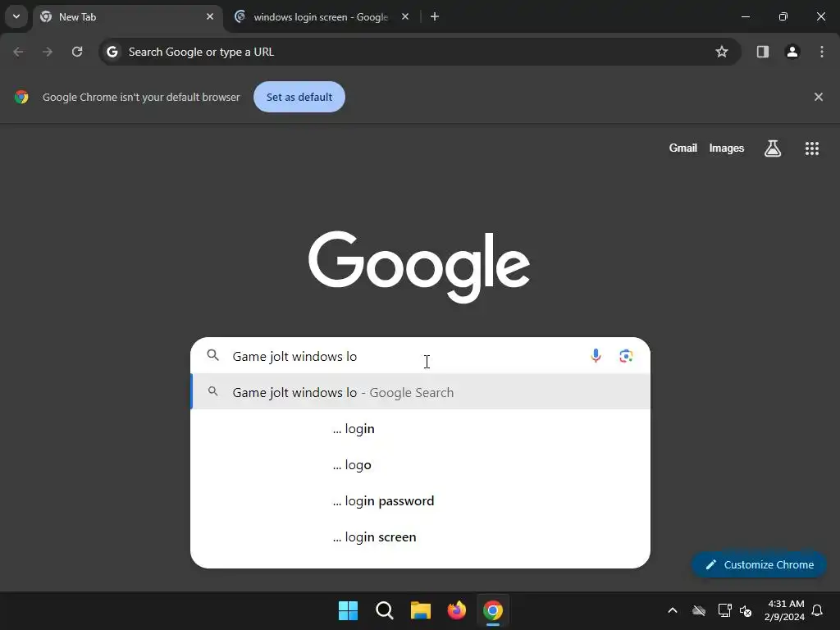Choose the '... logo' suggestion
Viewport: 840px width, 630px height.
click(x=421, y=464)
